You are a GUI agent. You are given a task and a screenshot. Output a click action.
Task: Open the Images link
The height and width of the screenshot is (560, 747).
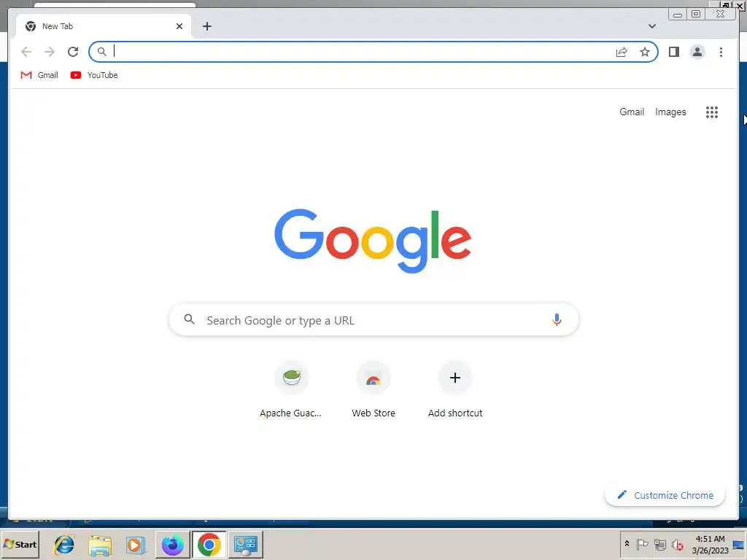(x=670, y=112)
